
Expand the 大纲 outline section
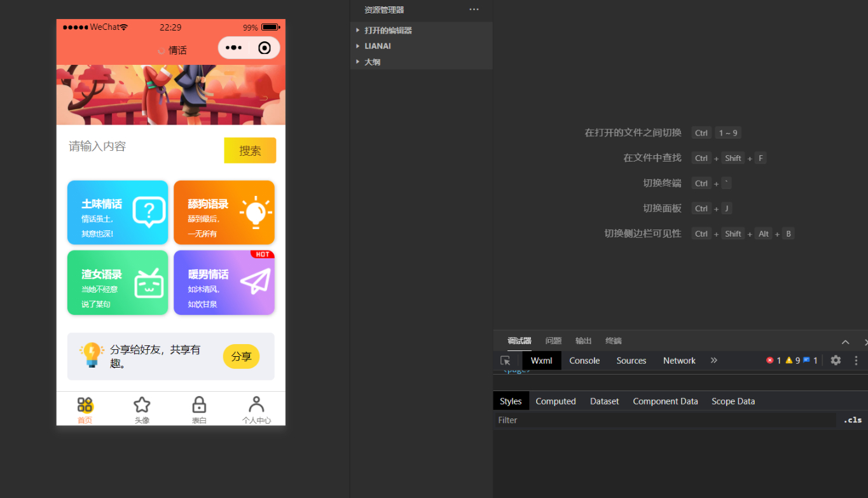tap(421, 62)
